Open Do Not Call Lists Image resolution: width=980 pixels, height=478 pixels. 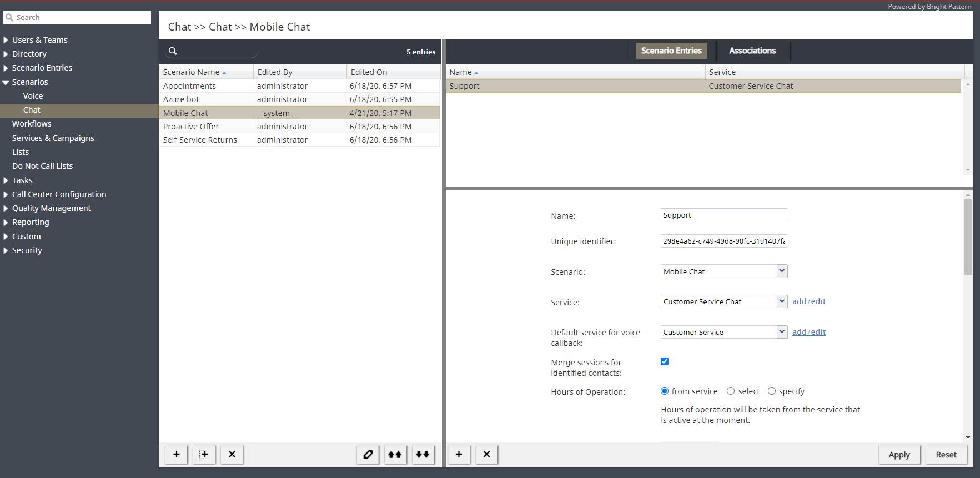43,166
